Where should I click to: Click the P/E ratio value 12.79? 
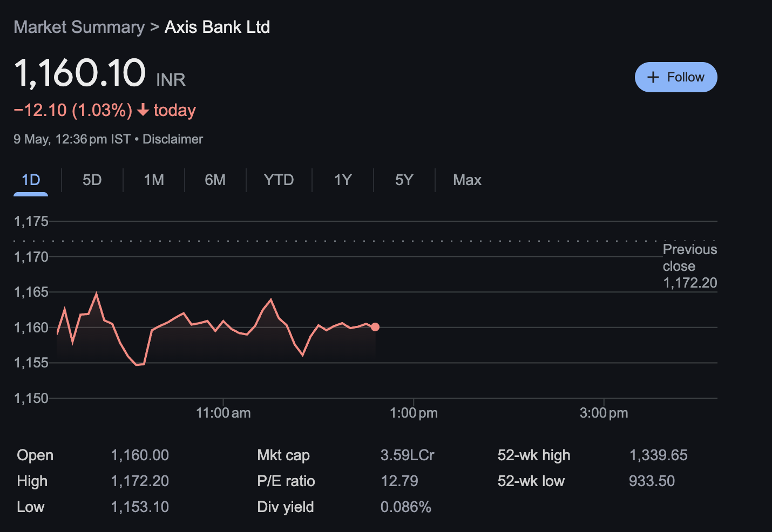pos(399,481)
